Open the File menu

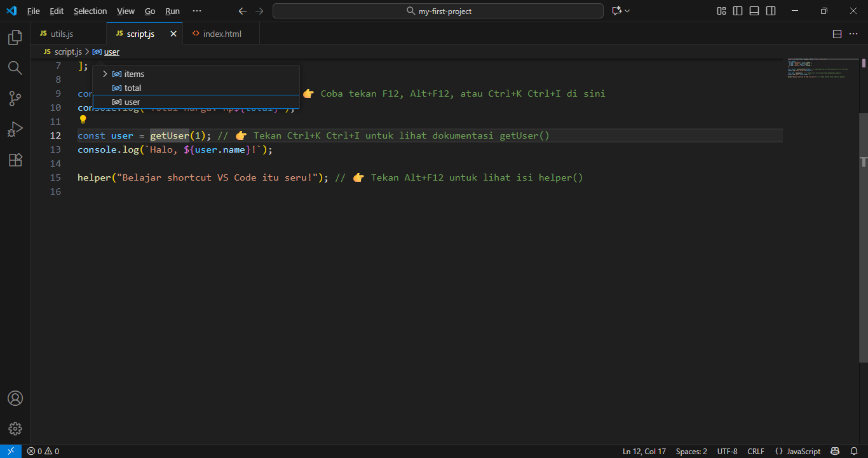click(x=33, y=11)
